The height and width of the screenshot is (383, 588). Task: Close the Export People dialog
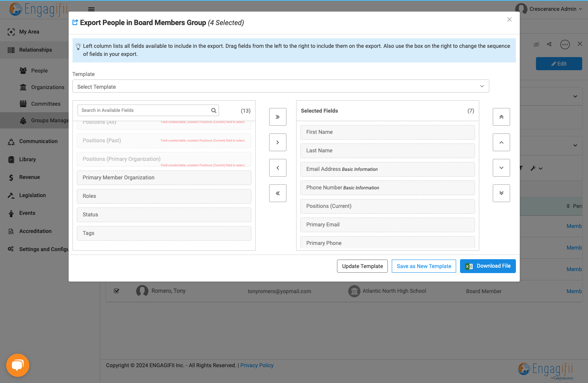pyautogui.click(x=509, y=20)
